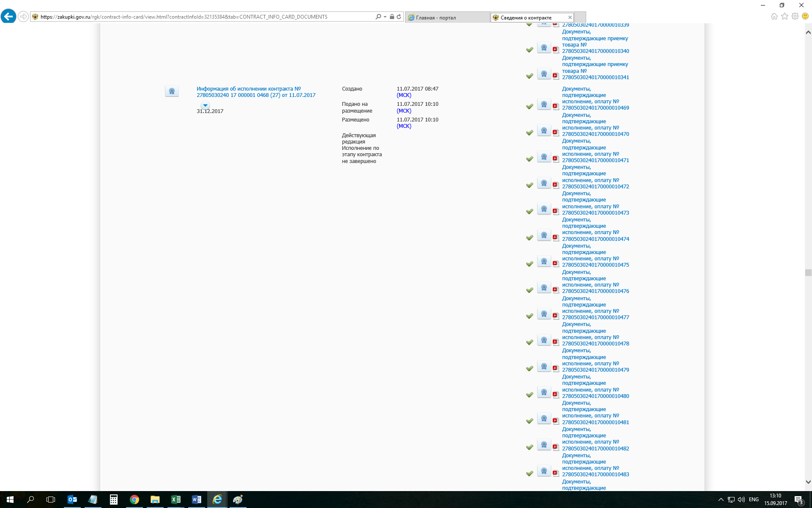This screenshot has width=812, height=508.
Task: Open PDF icon for document 27805030240170000010472
Action: [x=556, y=185]
